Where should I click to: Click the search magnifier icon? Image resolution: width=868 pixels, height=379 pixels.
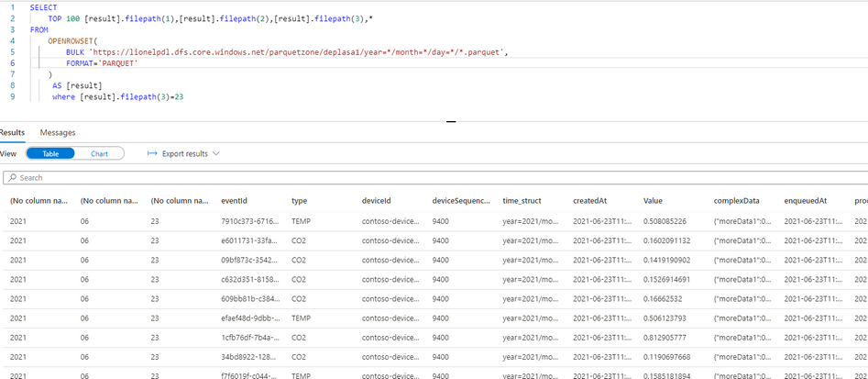click(13, 178)
